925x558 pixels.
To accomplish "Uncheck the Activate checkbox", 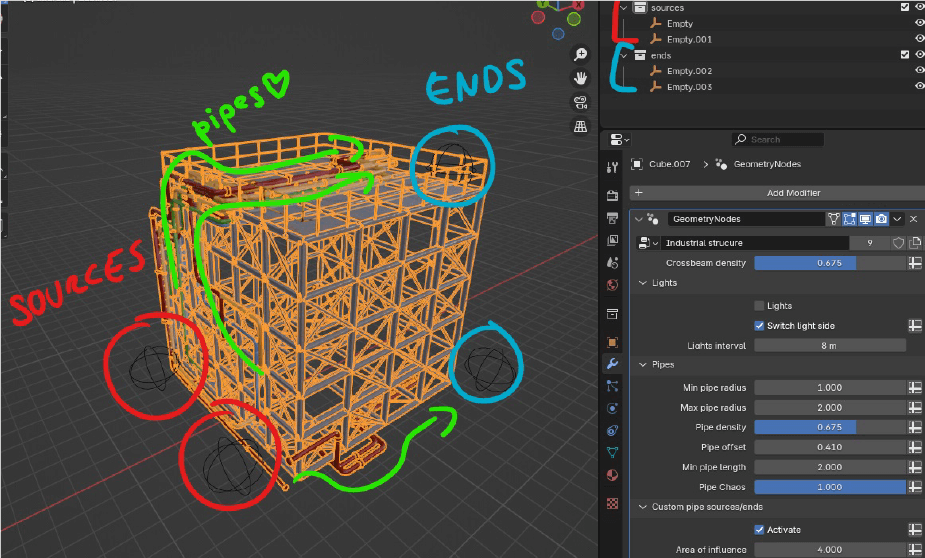I will (759, 530).
